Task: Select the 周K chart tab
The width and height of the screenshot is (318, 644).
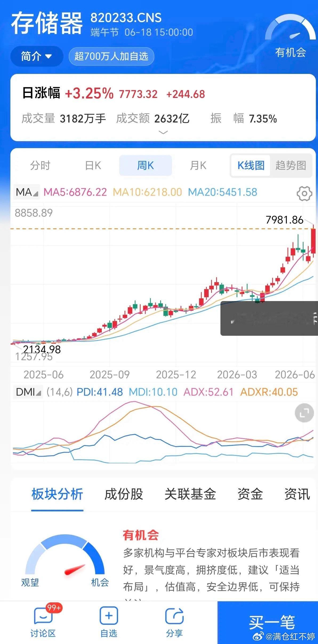Action: tap(146, 165)
